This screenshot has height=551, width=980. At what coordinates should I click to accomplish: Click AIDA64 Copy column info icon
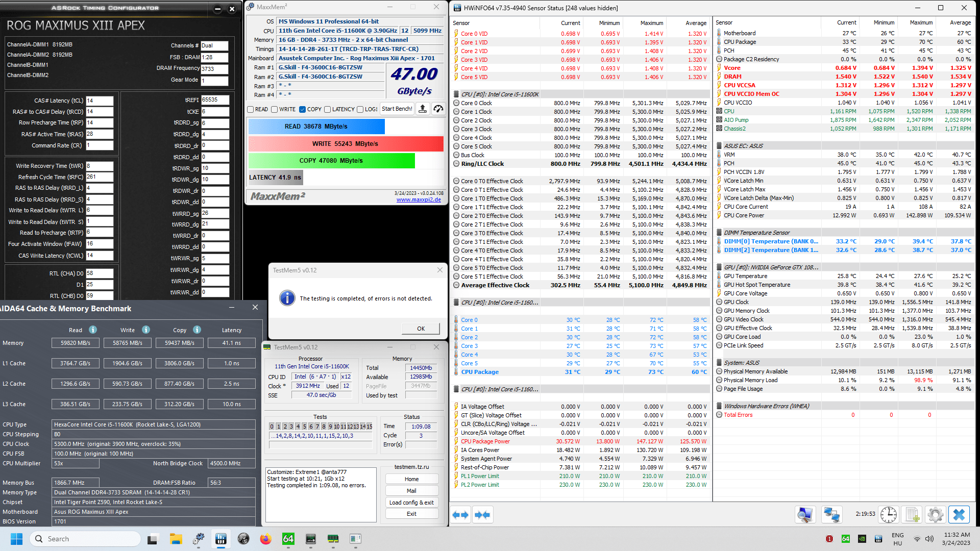(197, 330)
